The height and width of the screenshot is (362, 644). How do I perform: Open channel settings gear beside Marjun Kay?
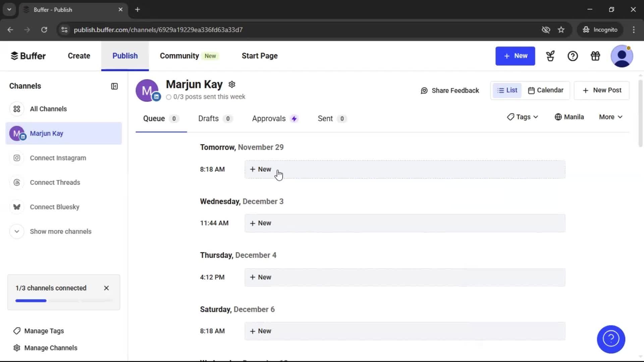(x=232, y=84)
